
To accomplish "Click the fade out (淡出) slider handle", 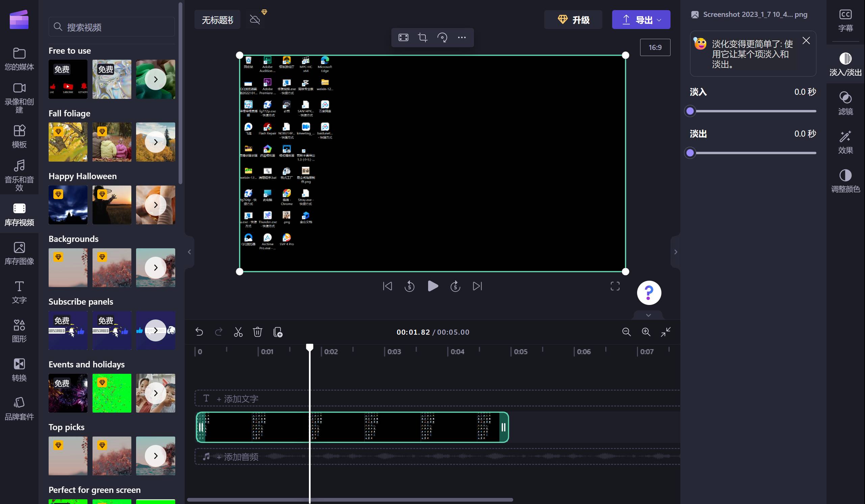I will pyautogui.click(x=690, y=152).
